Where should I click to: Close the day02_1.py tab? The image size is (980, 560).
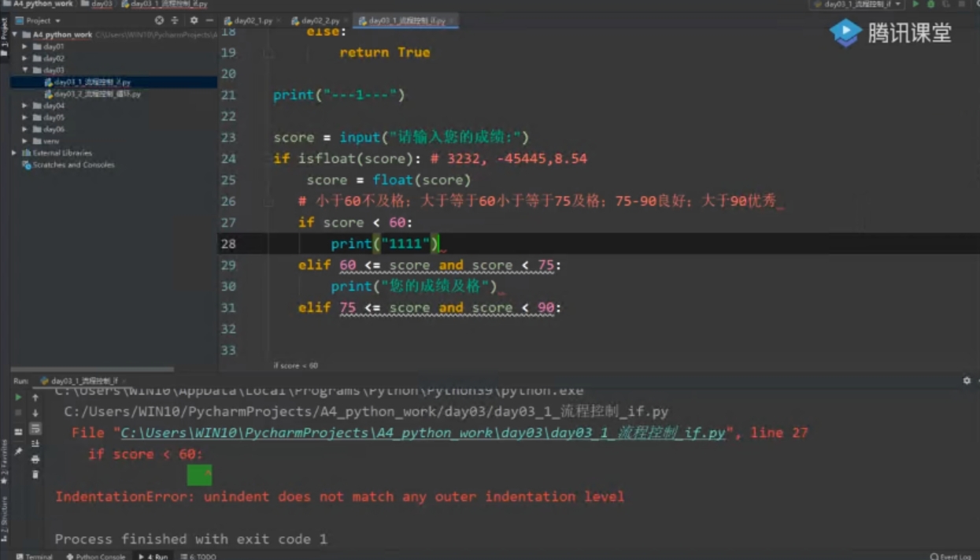click(280, 21)
